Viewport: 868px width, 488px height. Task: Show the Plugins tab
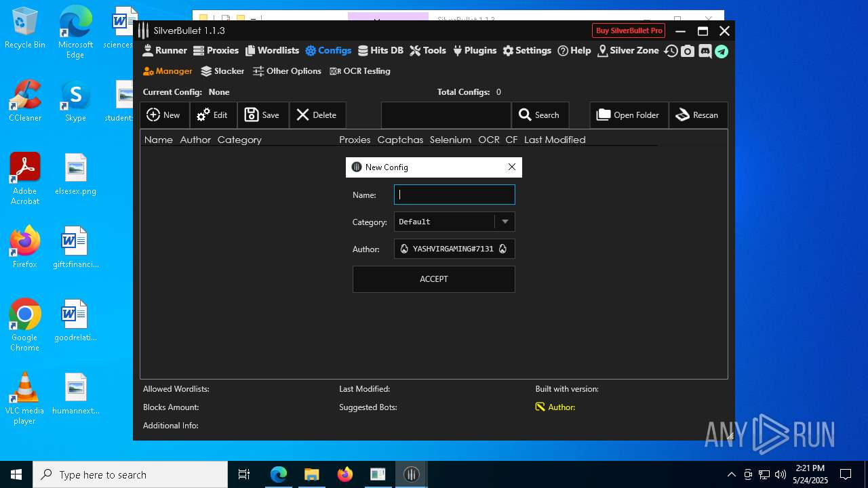(475, 50)
